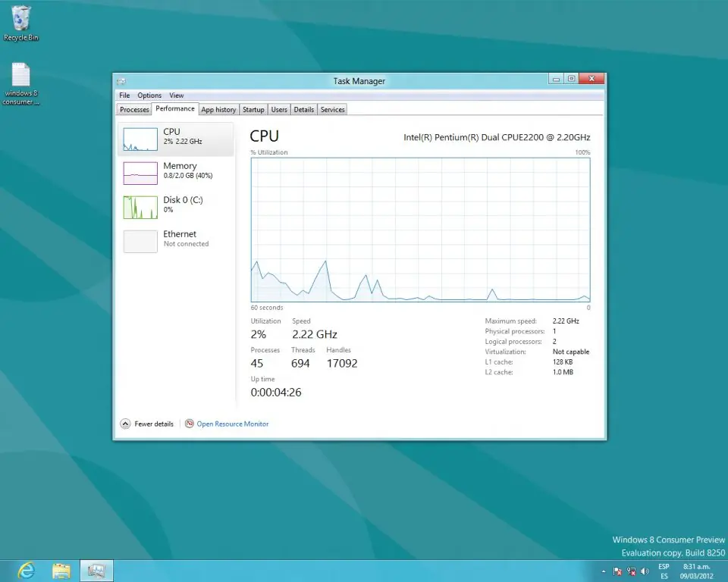Click the Logical processors value 2

pos(554,342)
